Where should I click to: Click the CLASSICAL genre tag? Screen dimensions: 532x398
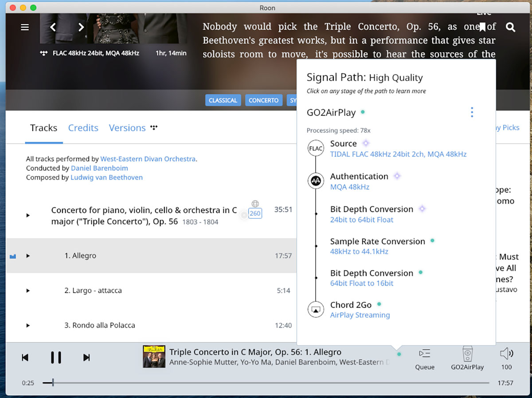223,100
